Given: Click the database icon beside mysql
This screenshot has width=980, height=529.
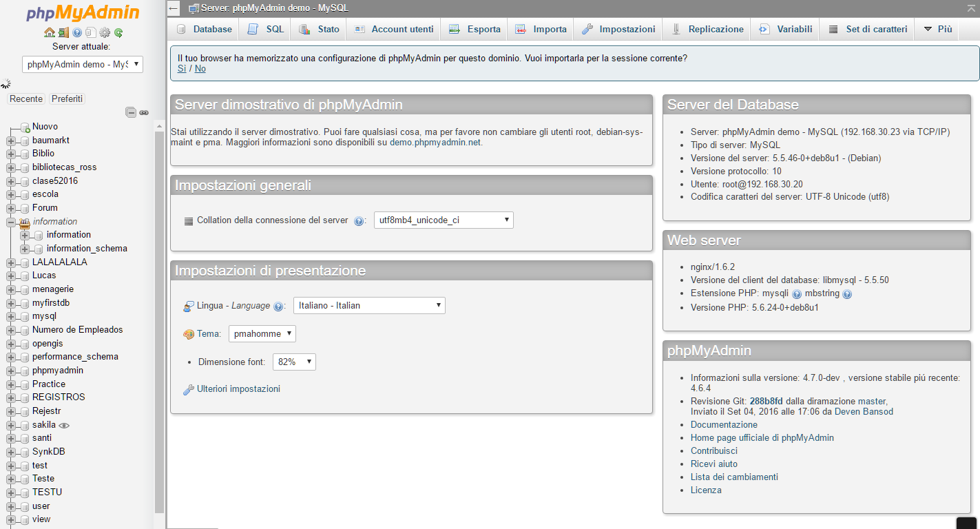Looking at the screenshot, I should tap(25, 316).
